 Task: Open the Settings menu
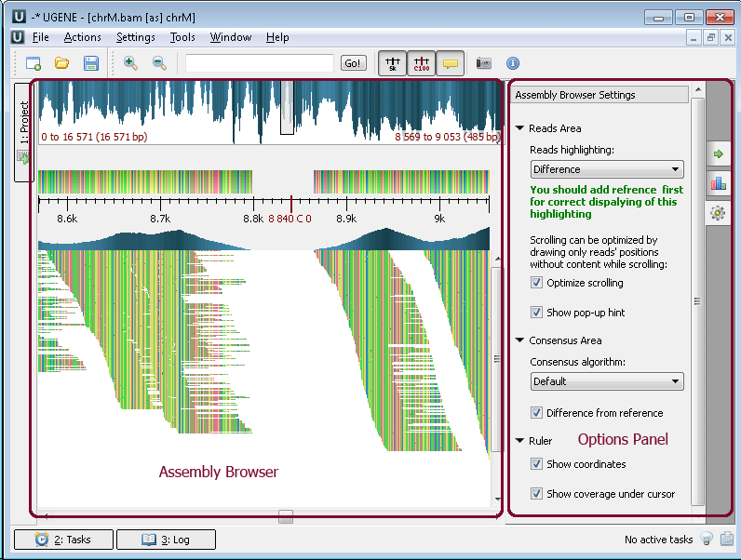point(136,37)
